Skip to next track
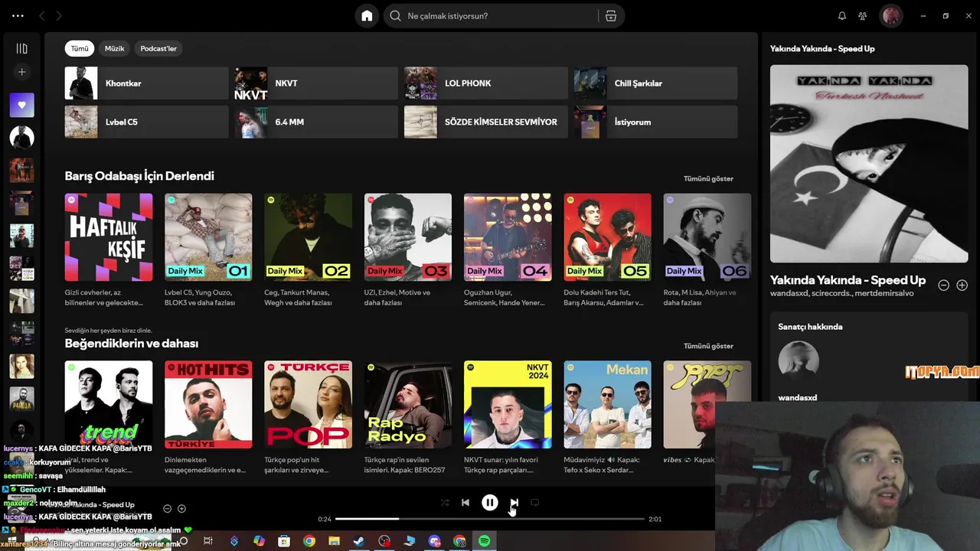980x551 pixels. point(514,503)
